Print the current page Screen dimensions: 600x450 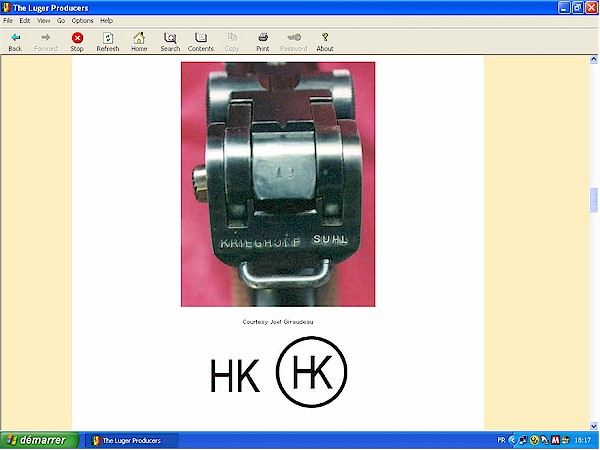(x=263, y=42)
